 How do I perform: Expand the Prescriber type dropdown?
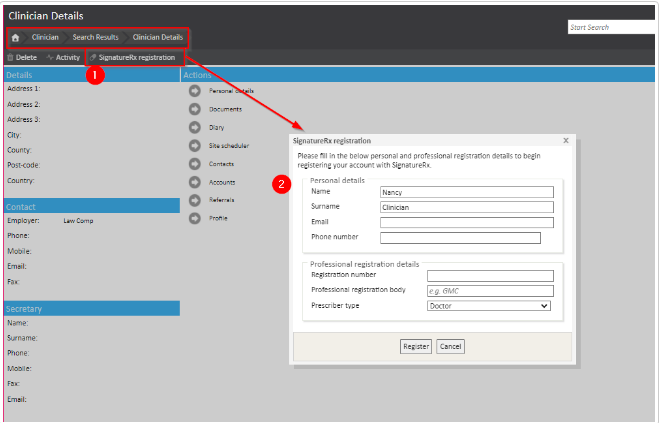pos(489,306)
